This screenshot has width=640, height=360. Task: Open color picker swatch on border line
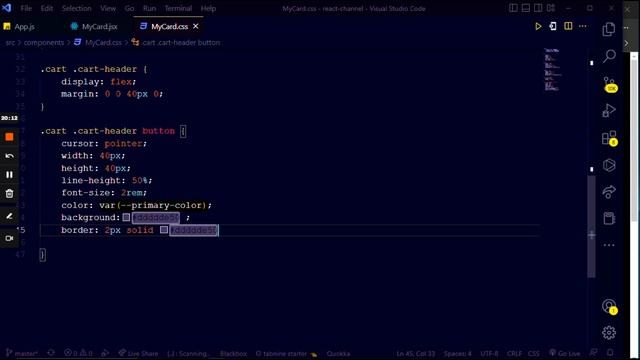164,230
